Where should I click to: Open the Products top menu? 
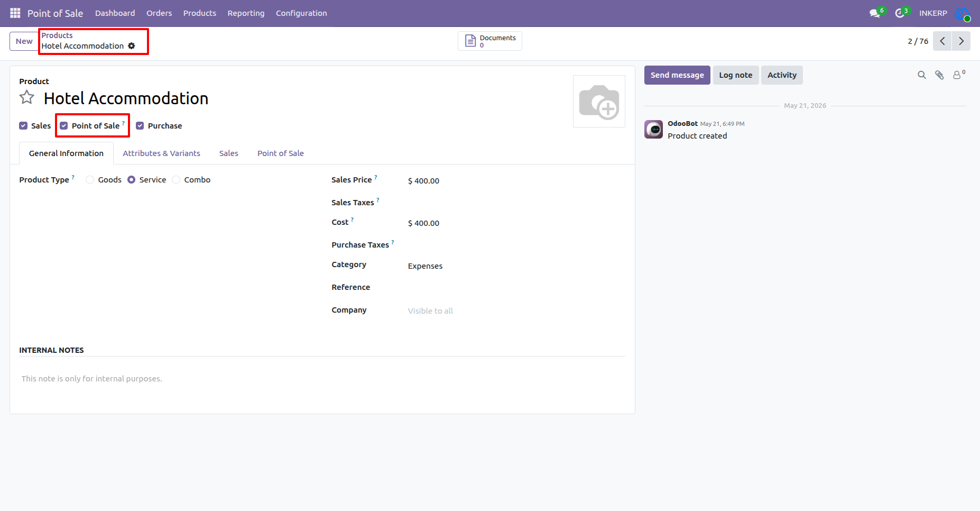200,13
